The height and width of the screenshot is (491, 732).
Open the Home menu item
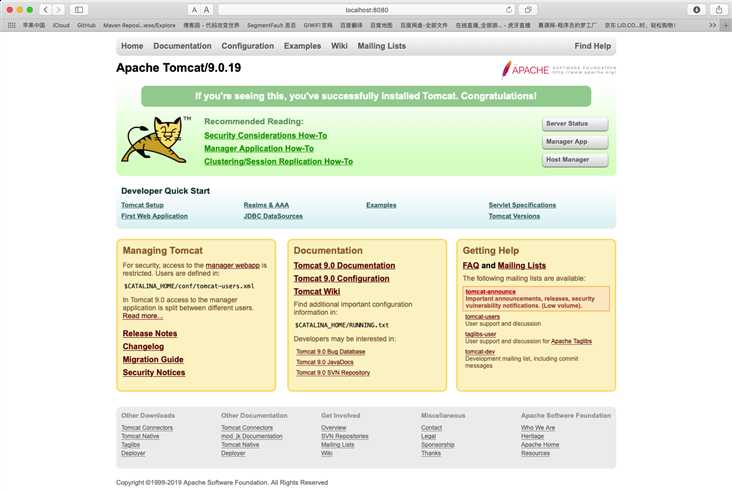tap(132, 46)
